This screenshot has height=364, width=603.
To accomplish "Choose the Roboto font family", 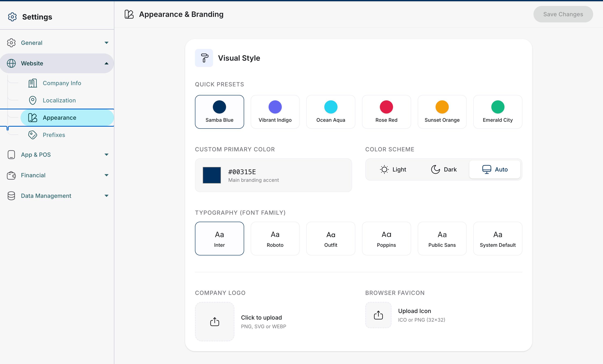I will pyautogui.click(x=275, y=239).
